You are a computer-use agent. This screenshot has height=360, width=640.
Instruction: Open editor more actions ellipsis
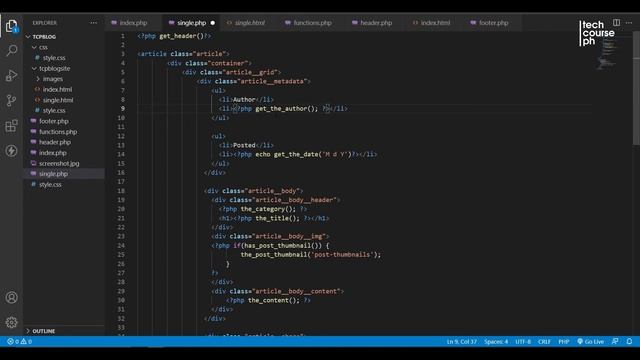click(629, 22)
